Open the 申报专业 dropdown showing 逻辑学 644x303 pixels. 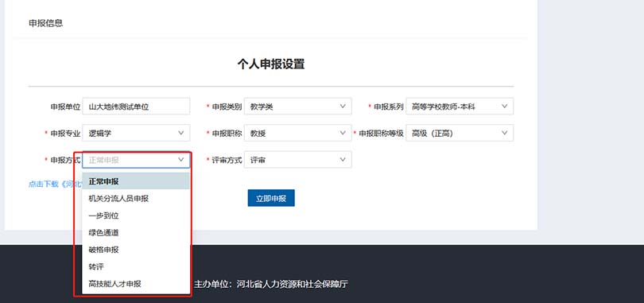(x=136, y=133)
